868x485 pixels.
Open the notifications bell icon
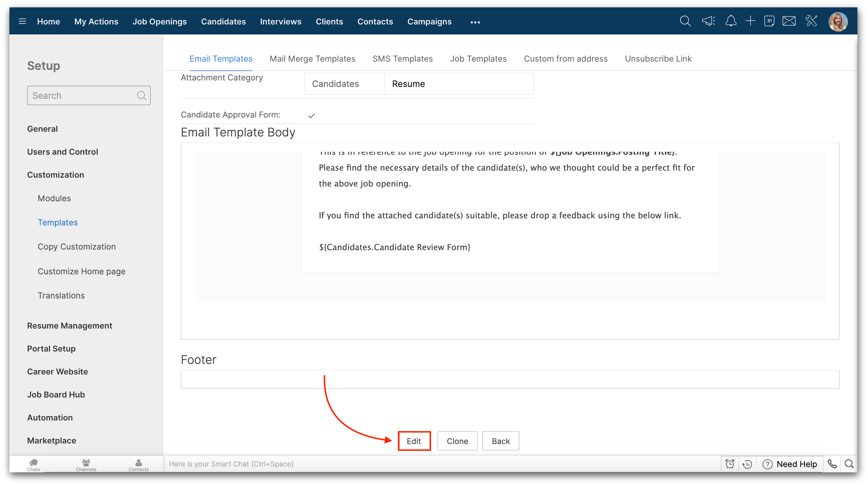[730, 21]
